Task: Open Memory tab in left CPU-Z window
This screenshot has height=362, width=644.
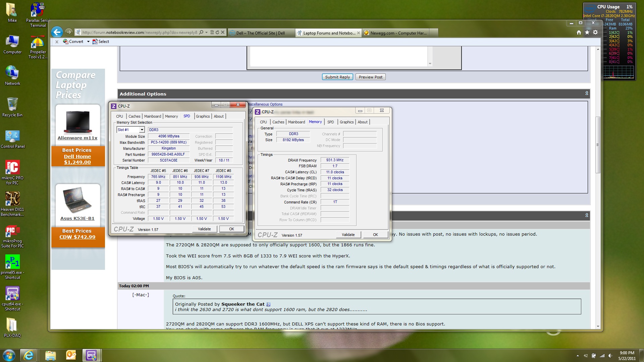Action: [x=171, y=116]
